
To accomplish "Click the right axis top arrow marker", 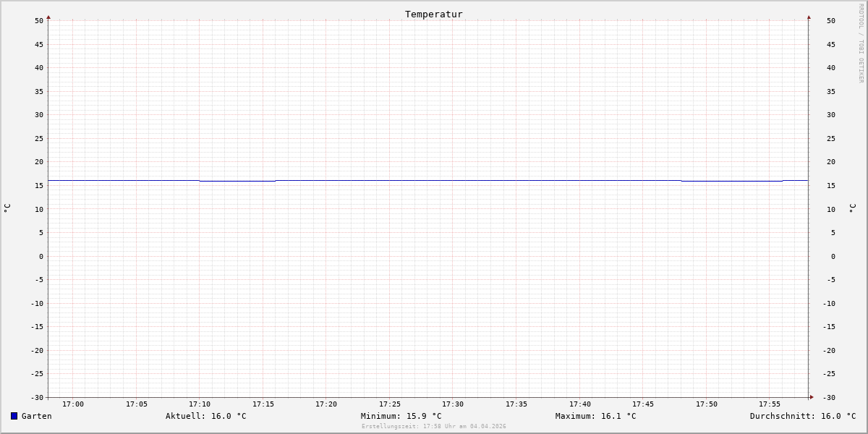I will (x=809, y=17).
